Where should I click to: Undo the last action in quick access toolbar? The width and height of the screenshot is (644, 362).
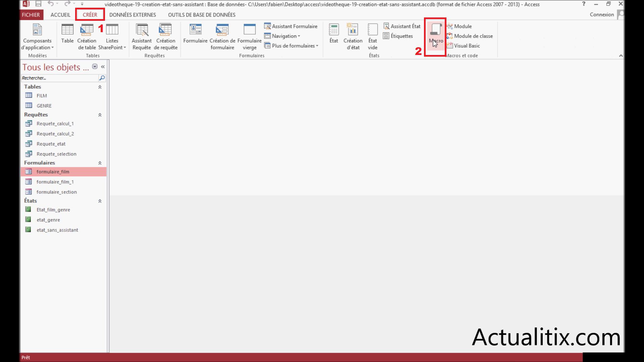pos(51,4)
